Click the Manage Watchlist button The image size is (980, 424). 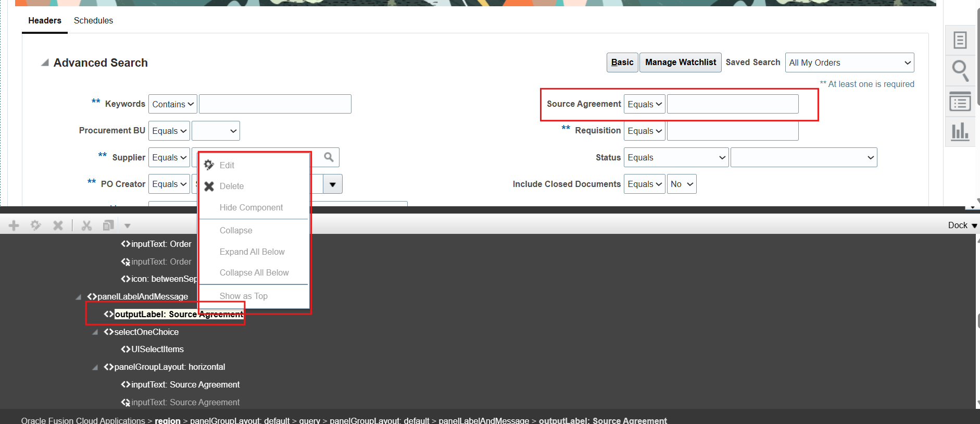(681, 63)
